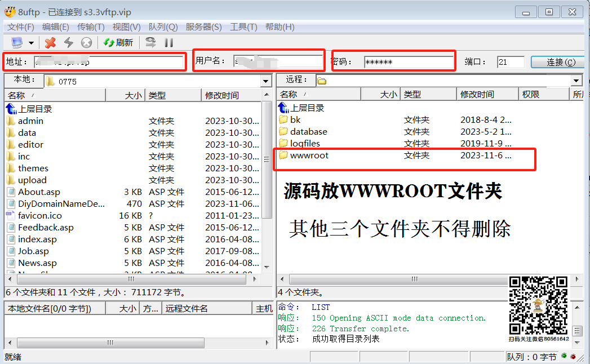Select the local favicon.ico file
The image size is (590, 364).
pyautogui.click(x=39, y=215)
